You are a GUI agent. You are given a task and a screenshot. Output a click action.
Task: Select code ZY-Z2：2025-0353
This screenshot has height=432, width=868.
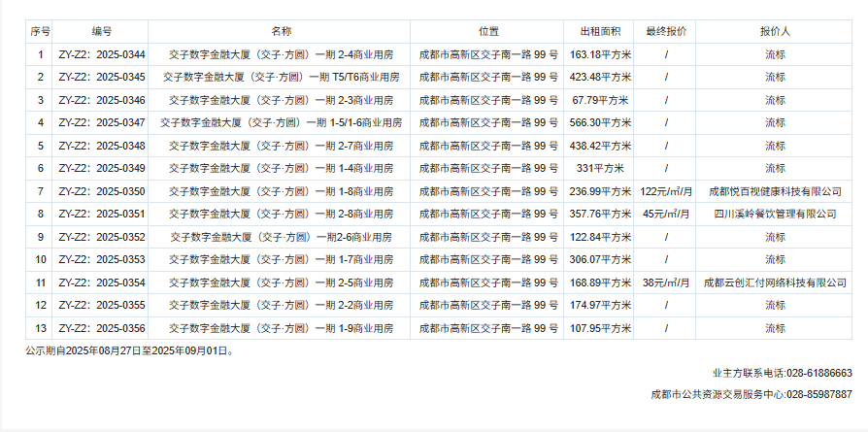(x=102, y=259)
